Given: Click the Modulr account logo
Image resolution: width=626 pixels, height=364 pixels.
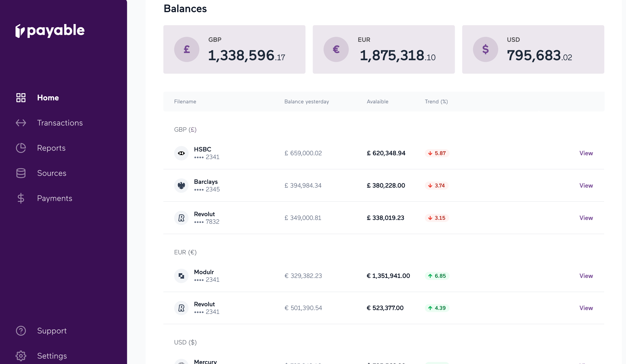Looking at the screenshot, I should pos(181,276).
